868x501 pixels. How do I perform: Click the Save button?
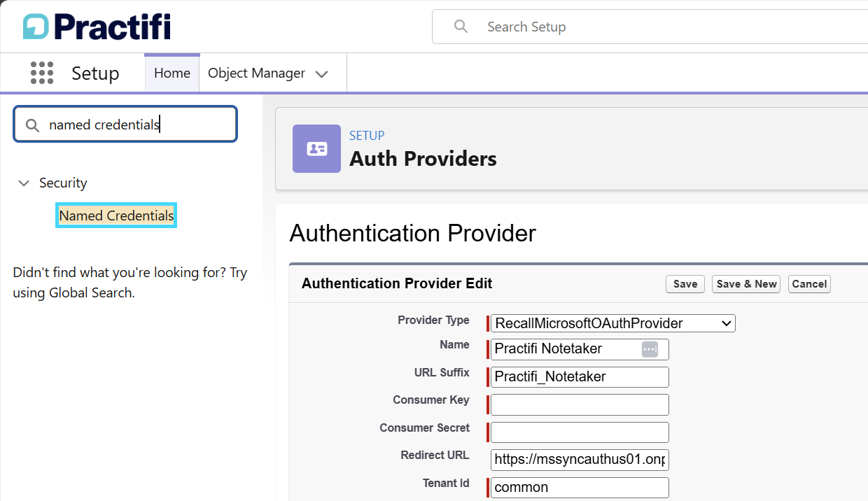pos(685,284)
